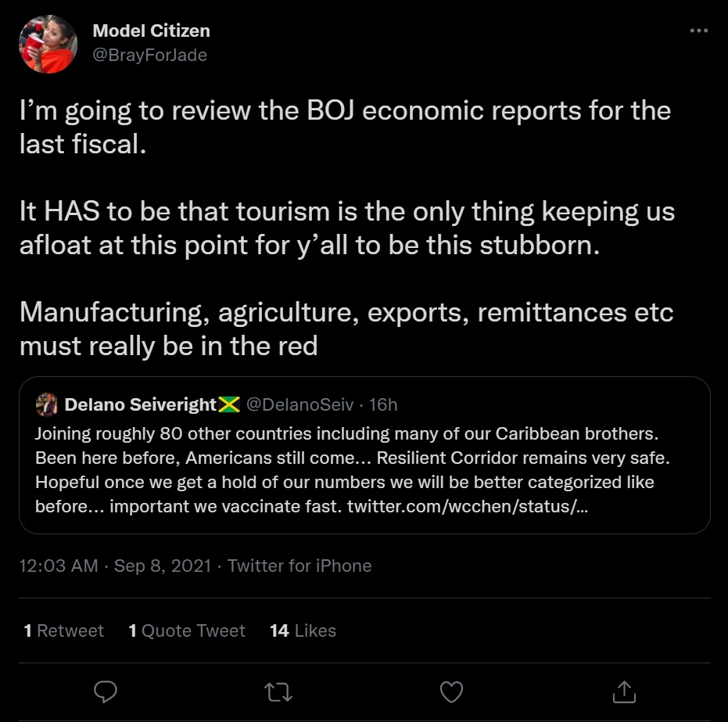Open Delano Seiveright's small avatar

[46, 404]
